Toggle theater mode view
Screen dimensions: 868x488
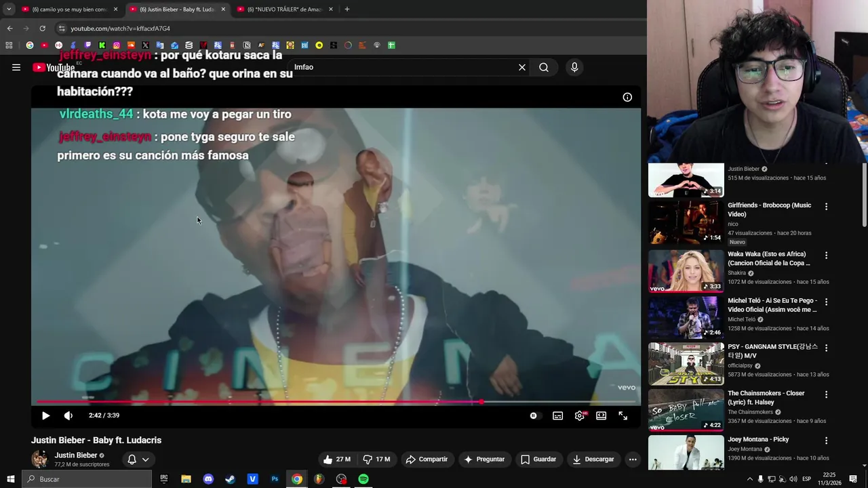pyautogui.click(x=601, y=415)
